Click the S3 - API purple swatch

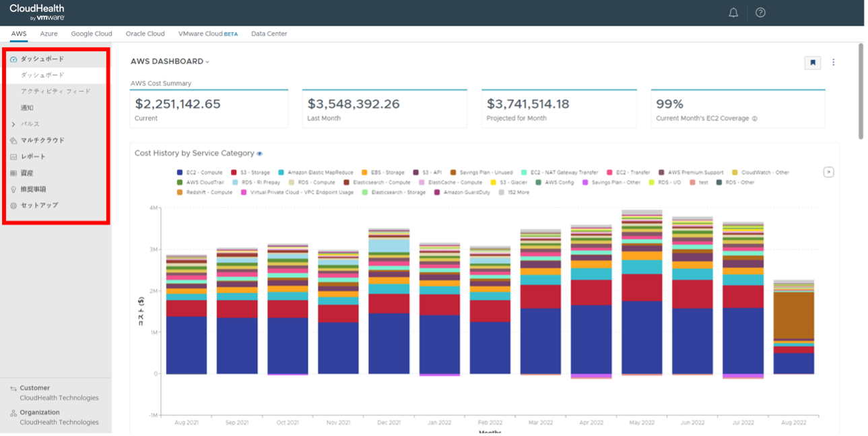tap(416, 173)
